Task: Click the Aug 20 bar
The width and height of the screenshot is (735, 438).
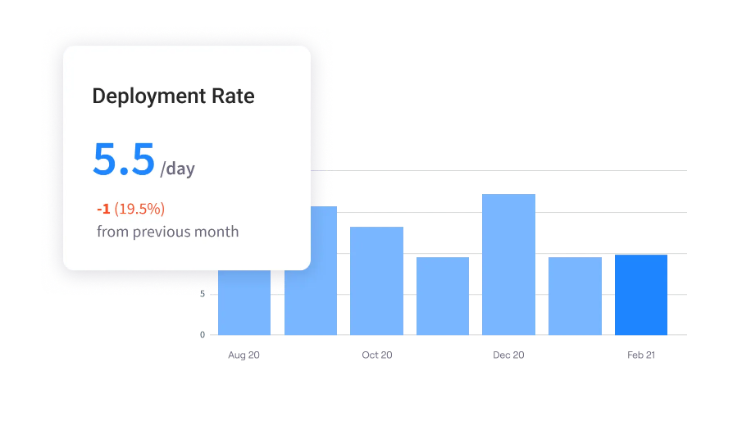Action: tap(244, 302)
